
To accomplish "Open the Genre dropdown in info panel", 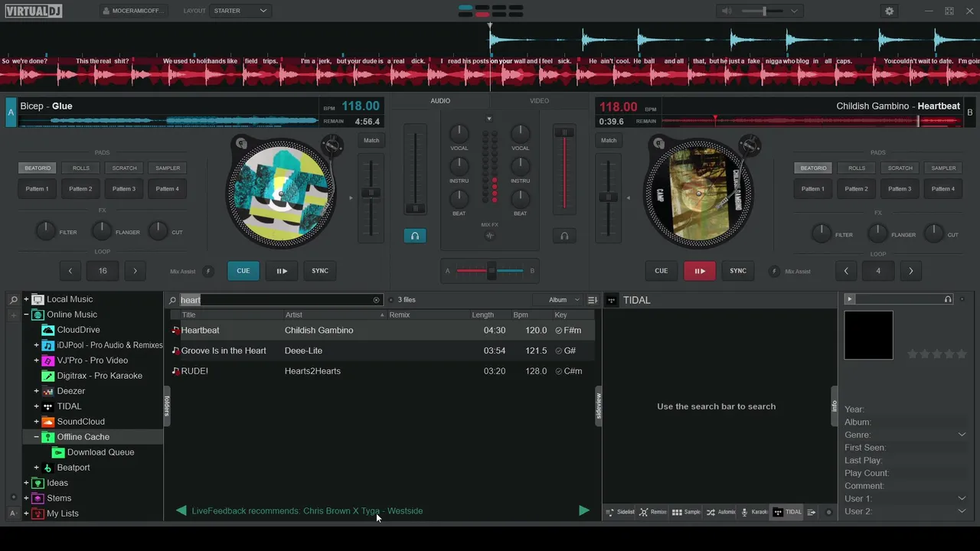I will click(962, 435).
